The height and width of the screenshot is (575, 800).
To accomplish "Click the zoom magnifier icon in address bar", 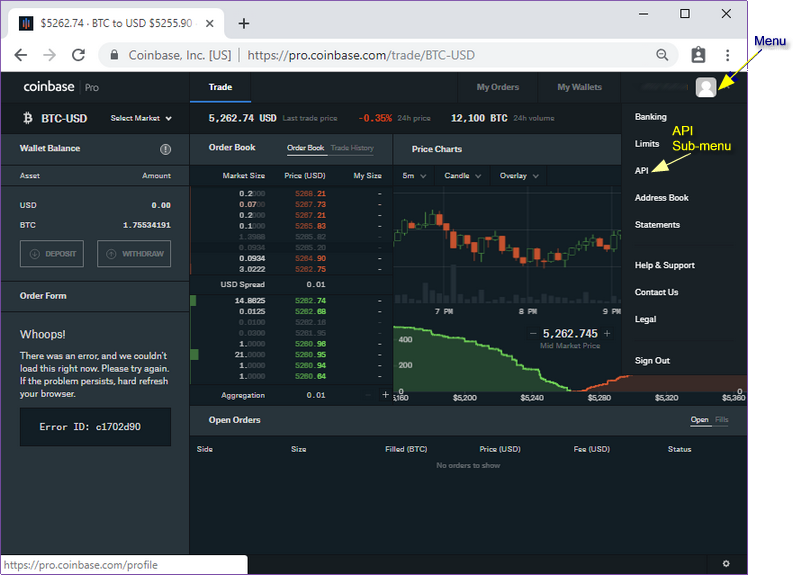I will [662, 55].
